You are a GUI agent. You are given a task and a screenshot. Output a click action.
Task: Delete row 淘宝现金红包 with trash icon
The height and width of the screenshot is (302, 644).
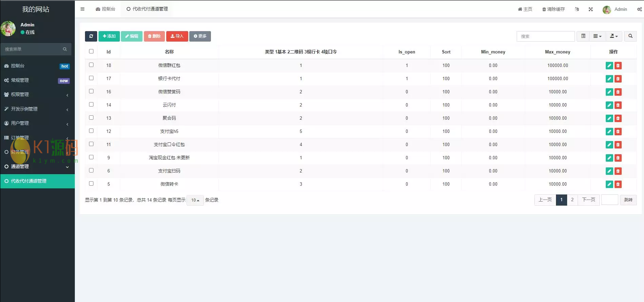(x=618, y=158)
